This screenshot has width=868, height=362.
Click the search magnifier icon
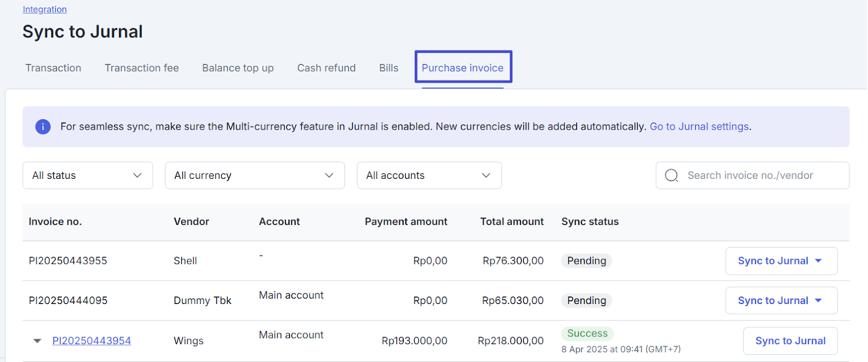click(x=672, y=176)
